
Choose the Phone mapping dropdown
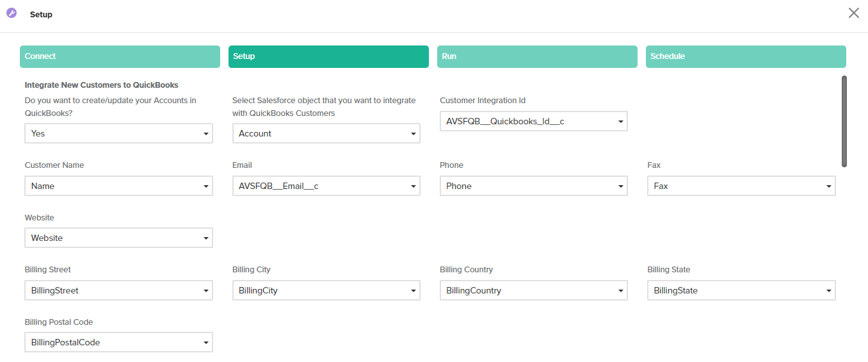point(533,186)
